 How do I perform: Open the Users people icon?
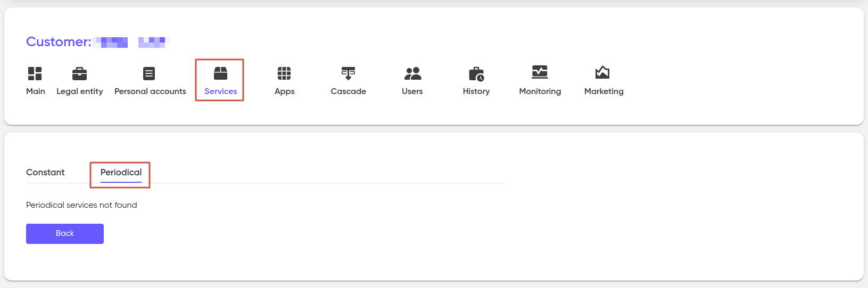point(412,73)
